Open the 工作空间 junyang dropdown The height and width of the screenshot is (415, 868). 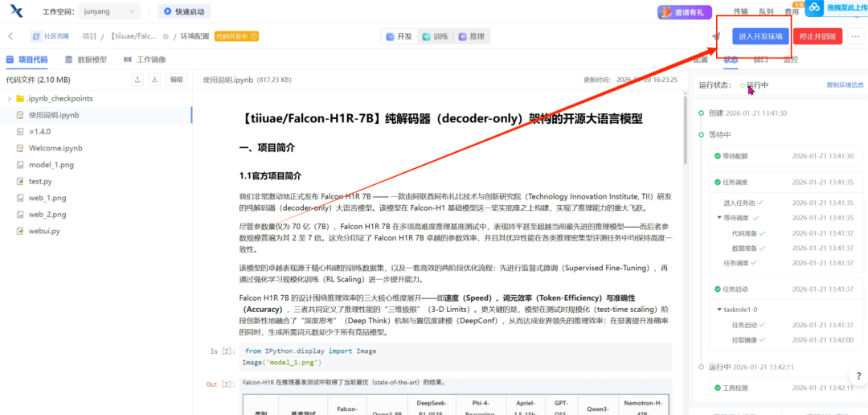pyautogui.click(x=109, y=11)
